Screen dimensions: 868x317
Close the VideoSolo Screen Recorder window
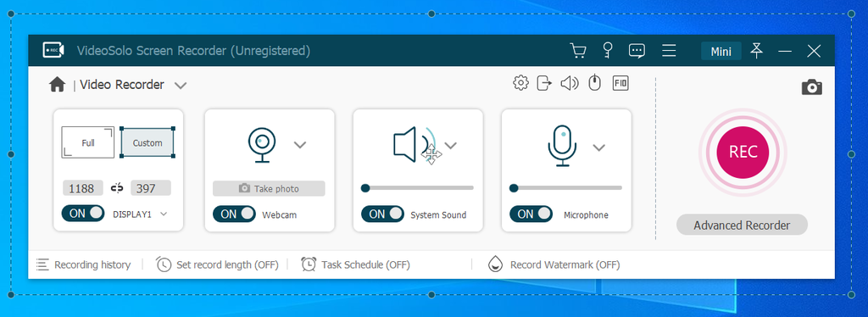pos(814,51)
